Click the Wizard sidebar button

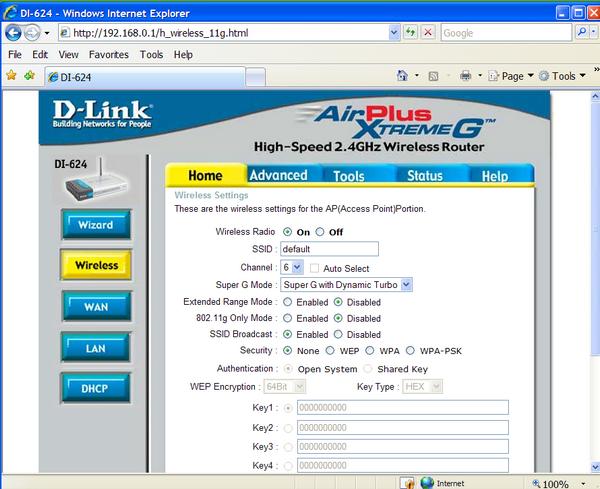pyautogui.click(x=96, y=225)
